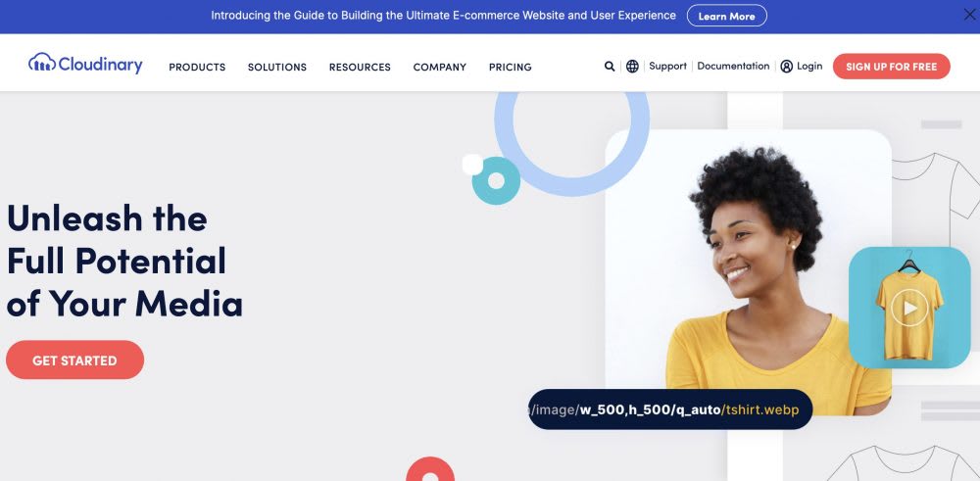Click Learn More in the banner

point(726,16)
